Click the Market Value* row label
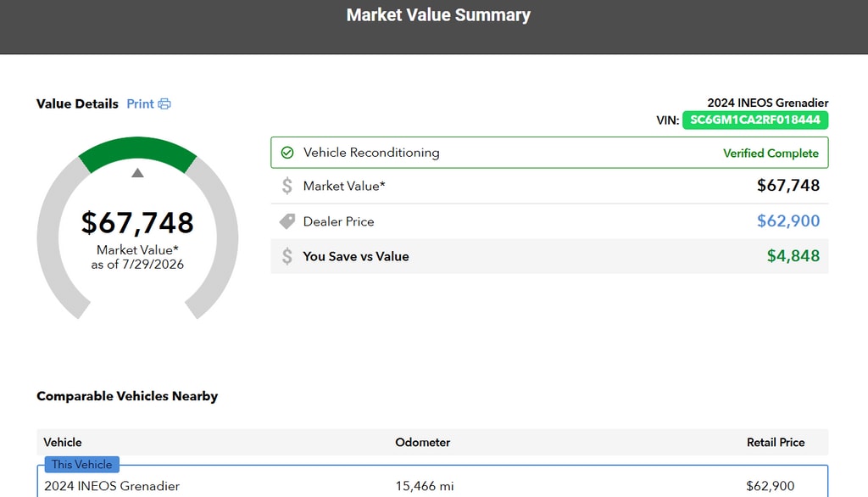This screenshot has width=868, height=497. point(344,187)
